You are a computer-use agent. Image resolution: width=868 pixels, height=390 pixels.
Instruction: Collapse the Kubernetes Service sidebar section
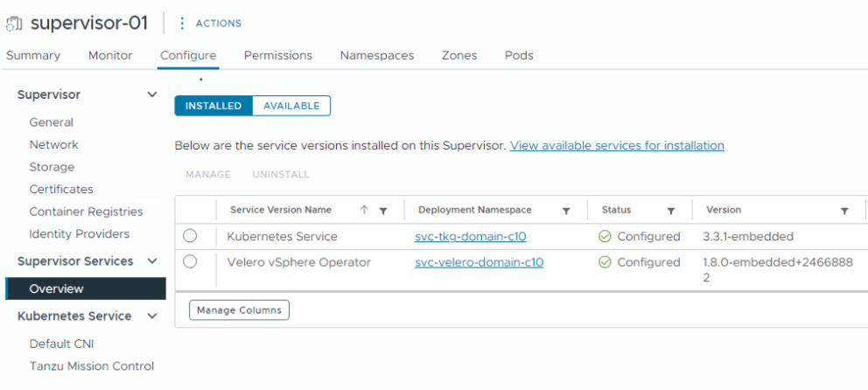coord(152,317)
